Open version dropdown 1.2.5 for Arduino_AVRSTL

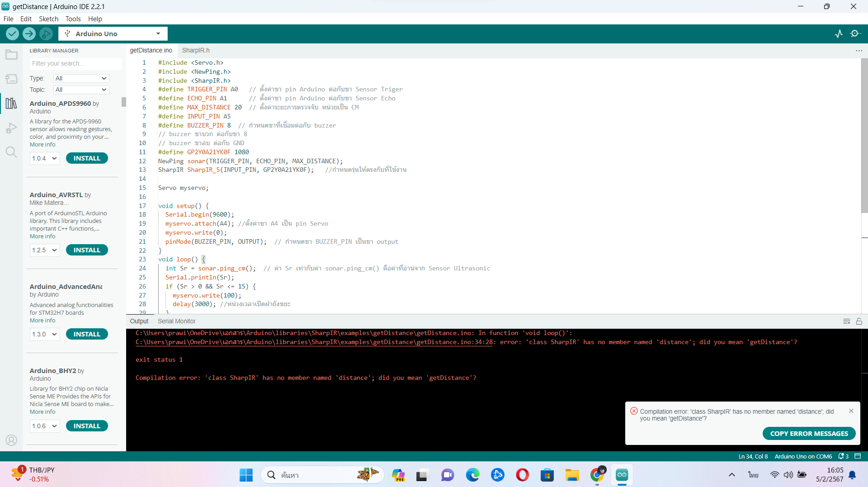45,250
